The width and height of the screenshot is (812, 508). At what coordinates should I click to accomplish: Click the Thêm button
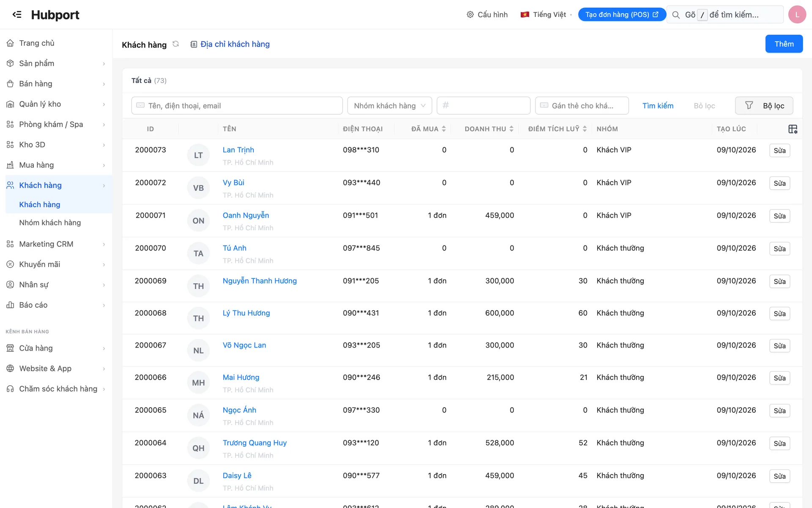coord(784,44)
